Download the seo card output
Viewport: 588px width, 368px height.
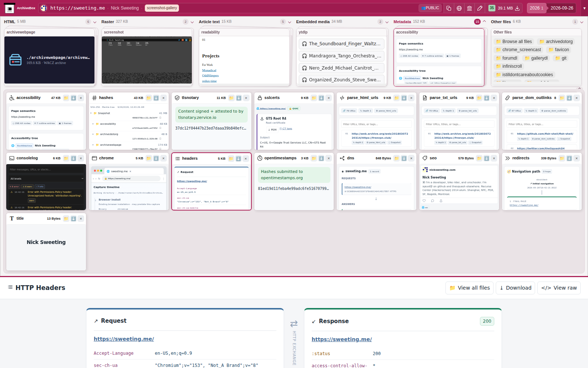487,158
